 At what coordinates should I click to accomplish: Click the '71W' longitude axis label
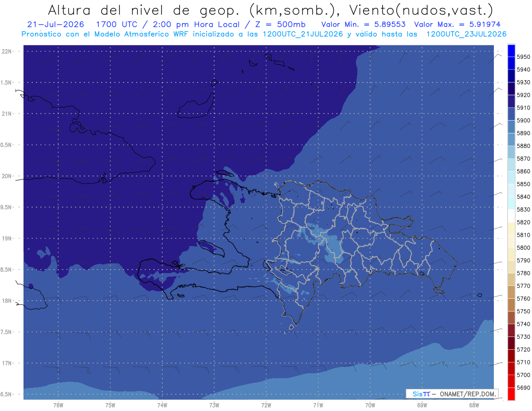318,405
